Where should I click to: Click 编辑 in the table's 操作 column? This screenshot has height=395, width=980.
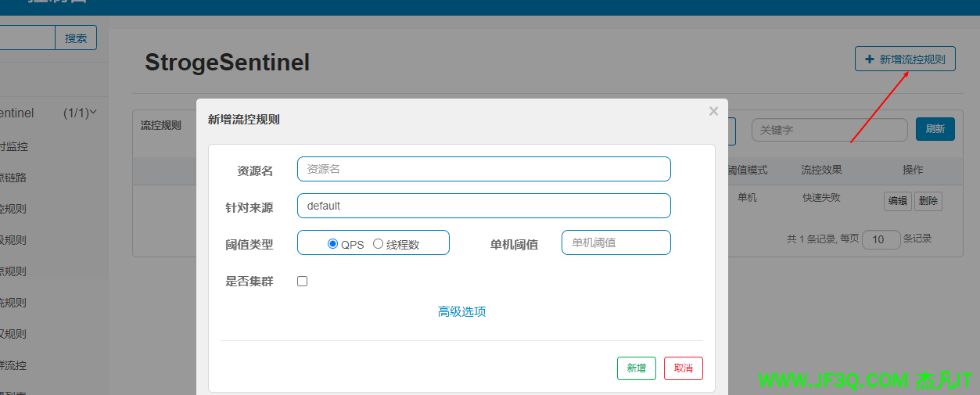tap(897, 201)
